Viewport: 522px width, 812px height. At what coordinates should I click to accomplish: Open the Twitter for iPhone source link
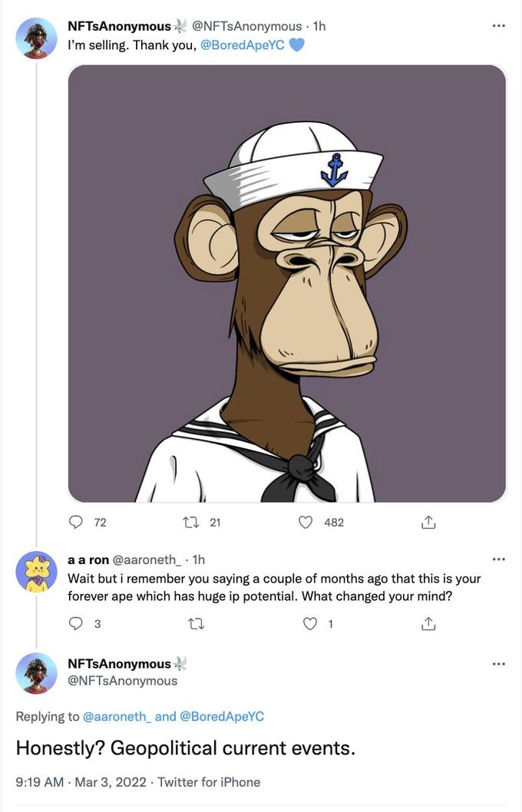coord(209,782)
